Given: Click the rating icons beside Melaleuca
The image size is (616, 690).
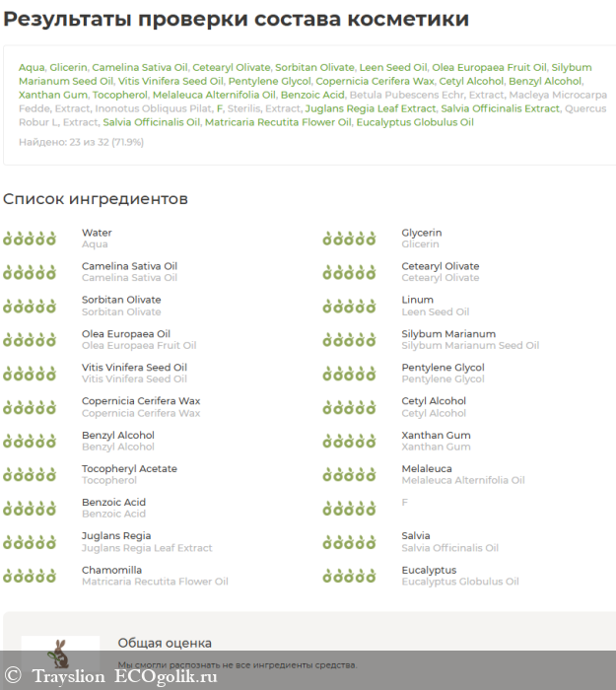Looking at the screenshot, I should [x=349, y=474].
